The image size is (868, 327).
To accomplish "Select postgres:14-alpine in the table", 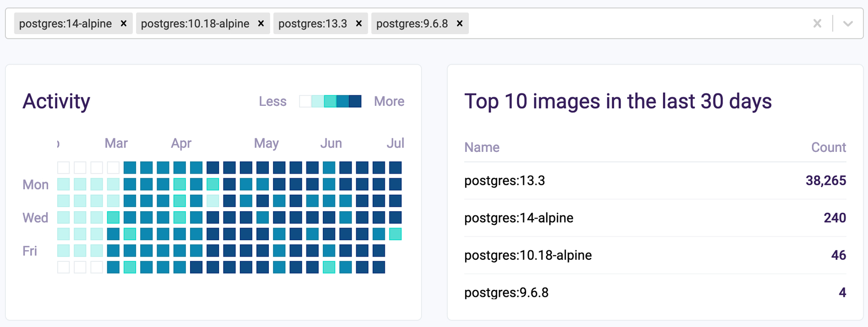I will (519, 218).
